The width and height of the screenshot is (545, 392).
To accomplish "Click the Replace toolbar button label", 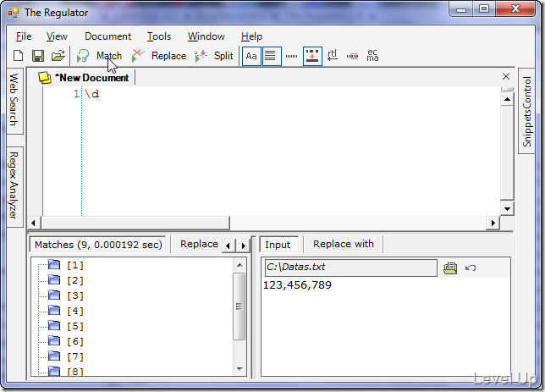I will (x=168, y=56).
